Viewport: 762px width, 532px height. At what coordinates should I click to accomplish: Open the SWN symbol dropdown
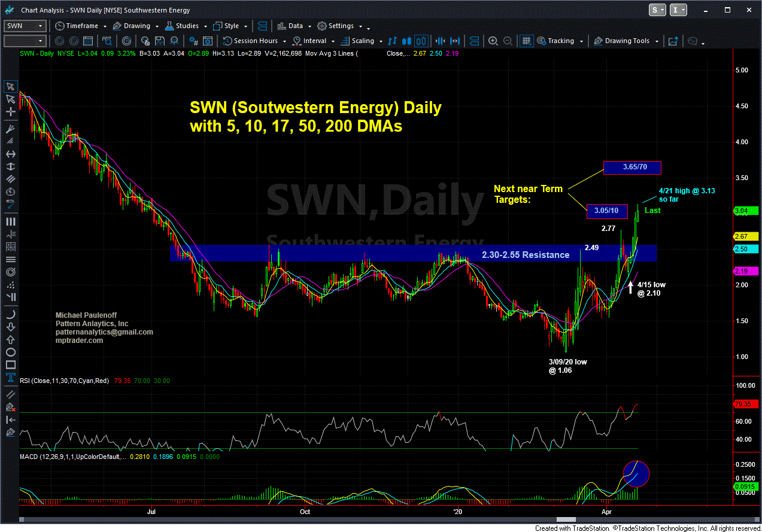(x=25, y=26)
